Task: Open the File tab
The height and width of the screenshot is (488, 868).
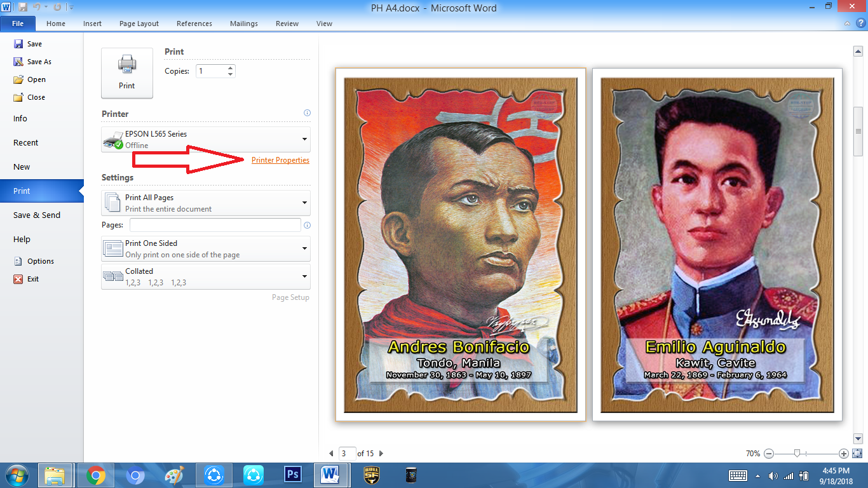Action: [x=18, y=24]
